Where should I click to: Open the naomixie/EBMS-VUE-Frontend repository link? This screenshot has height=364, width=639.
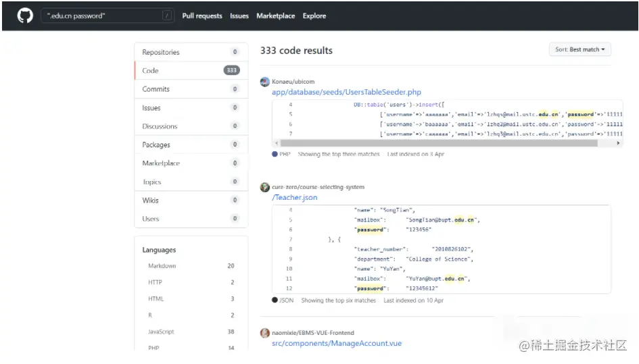(313, 333)
